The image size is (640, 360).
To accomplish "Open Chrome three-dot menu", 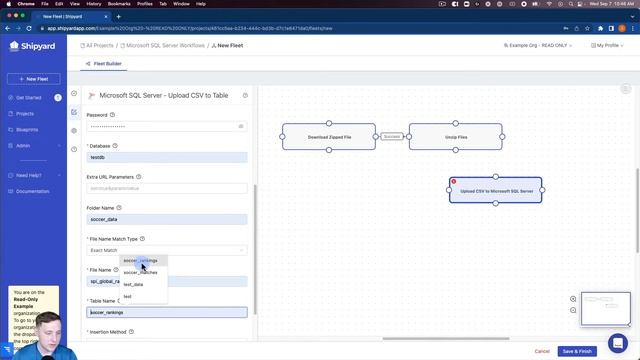I will 633,29.
